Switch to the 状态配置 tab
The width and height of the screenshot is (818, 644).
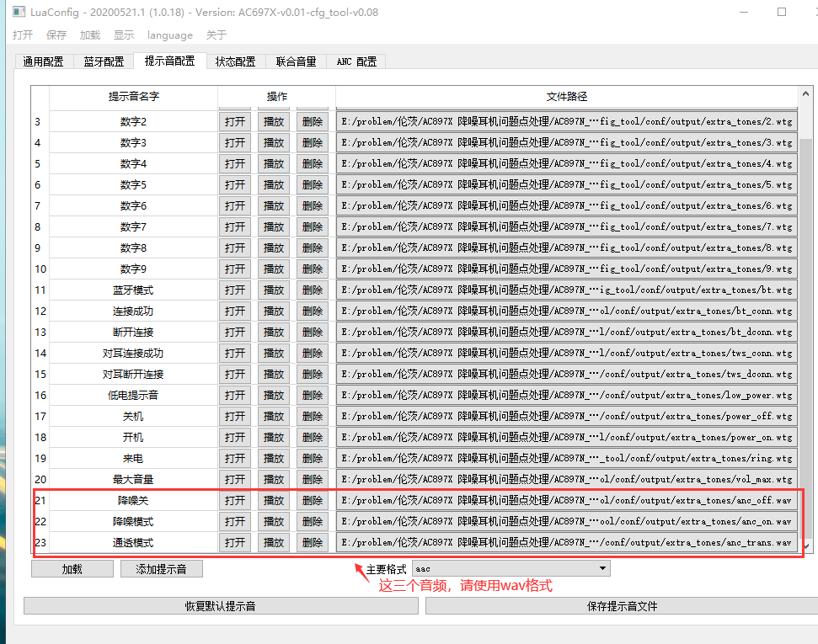click(235, 61)
